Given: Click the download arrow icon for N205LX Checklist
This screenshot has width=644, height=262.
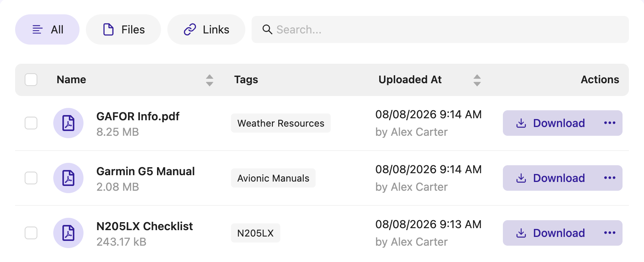Looking at the screenshot, I should 521,233.
